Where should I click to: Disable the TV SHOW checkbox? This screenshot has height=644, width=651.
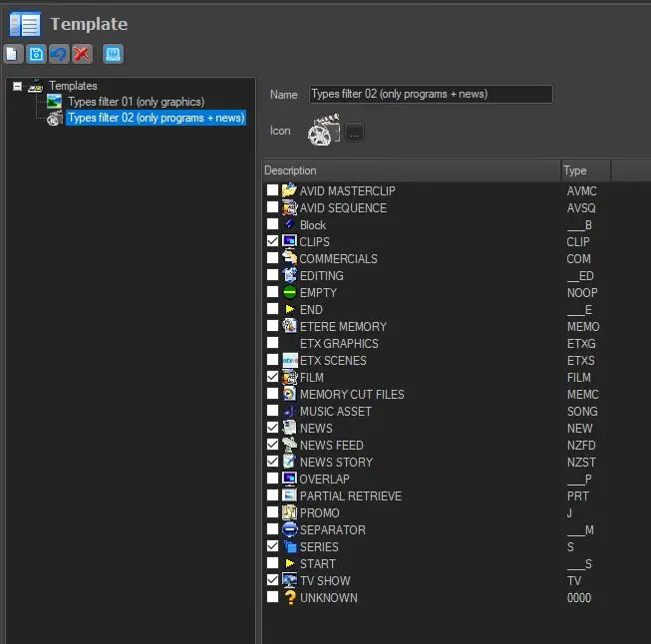tap(272, 580)
